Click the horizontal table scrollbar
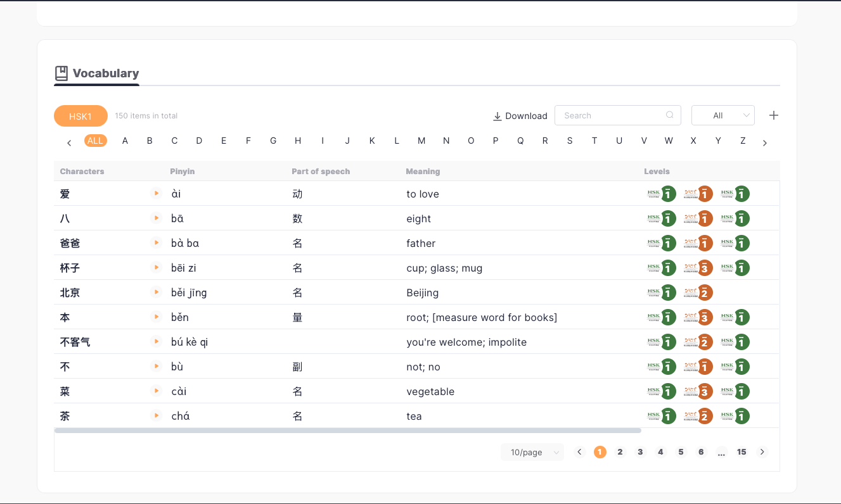 coord(348,431)
